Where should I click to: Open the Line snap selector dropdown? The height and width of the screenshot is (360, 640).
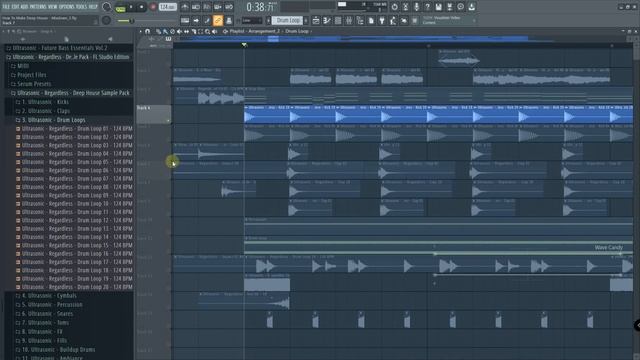click(251, 20)
